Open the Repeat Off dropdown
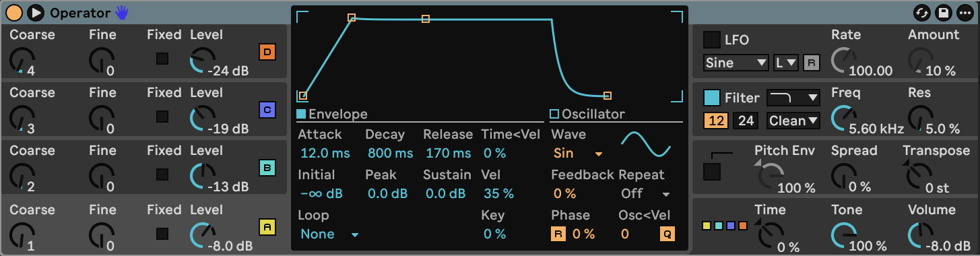980x256 pixels. pyautogui.click(x=646, y=193)
